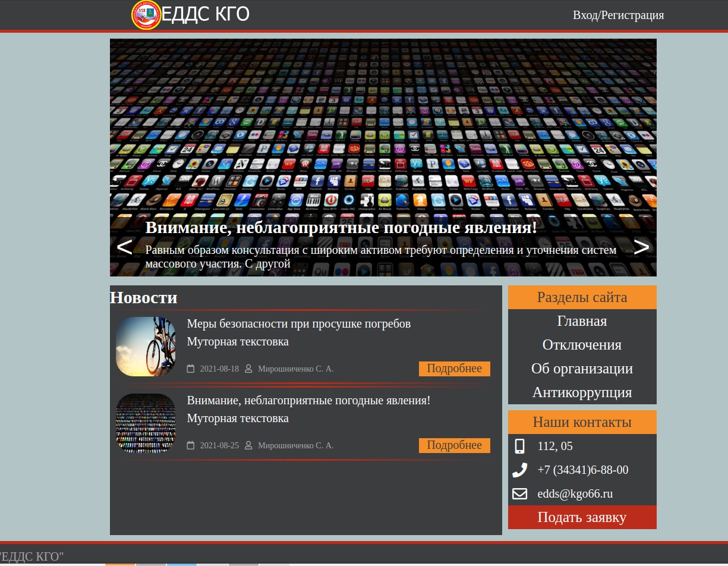Click the mobile phone icon beside 112, 05
728x566 pixels.
pyautogui.click(x=520, y=446)
